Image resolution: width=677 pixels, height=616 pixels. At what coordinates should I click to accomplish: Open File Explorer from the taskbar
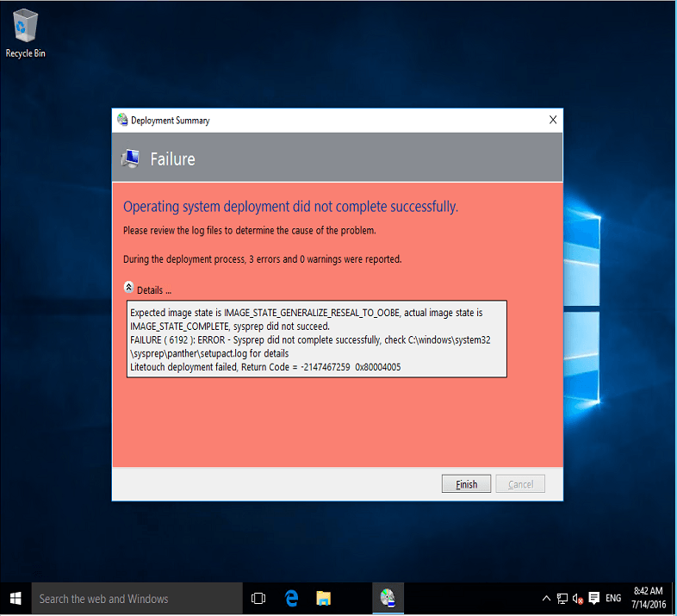[323, 598]
